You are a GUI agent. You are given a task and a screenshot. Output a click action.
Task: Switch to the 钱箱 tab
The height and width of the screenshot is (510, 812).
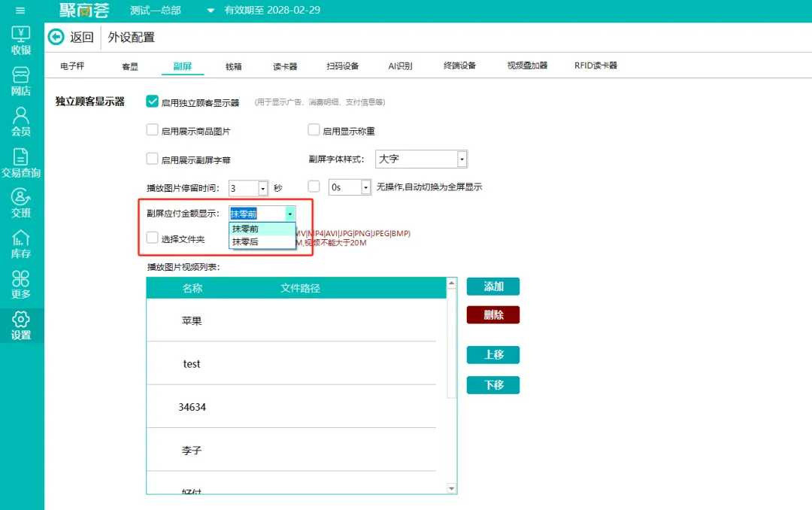point(234,66)
